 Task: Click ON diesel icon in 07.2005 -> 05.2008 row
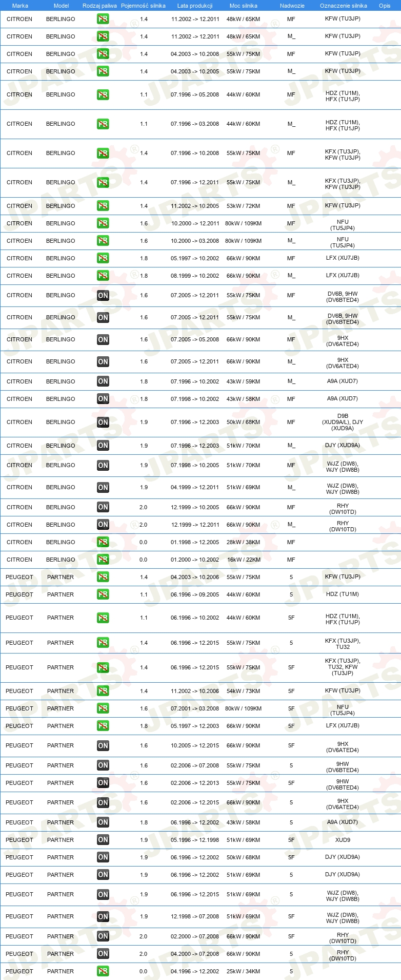coord(103,339)
